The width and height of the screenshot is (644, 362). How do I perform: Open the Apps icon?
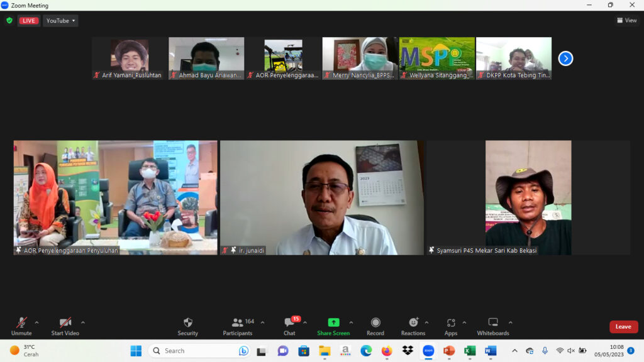[x=451, y=322]
